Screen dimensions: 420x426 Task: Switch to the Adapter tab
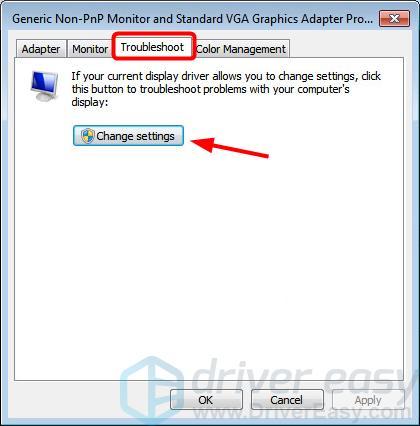pyautogui.click(x=41, y=49)
